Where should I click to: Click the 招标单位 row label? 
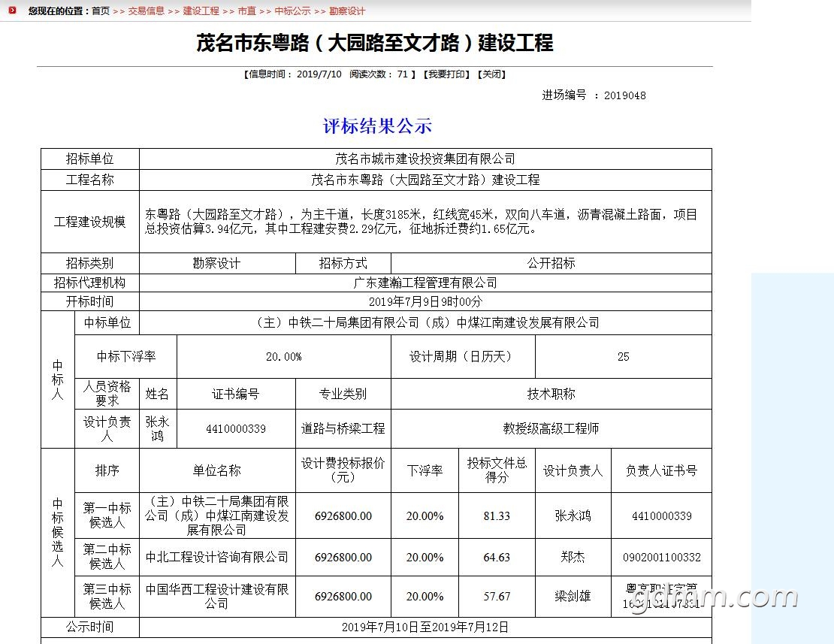pyautogui.click(x=90, y=159)
